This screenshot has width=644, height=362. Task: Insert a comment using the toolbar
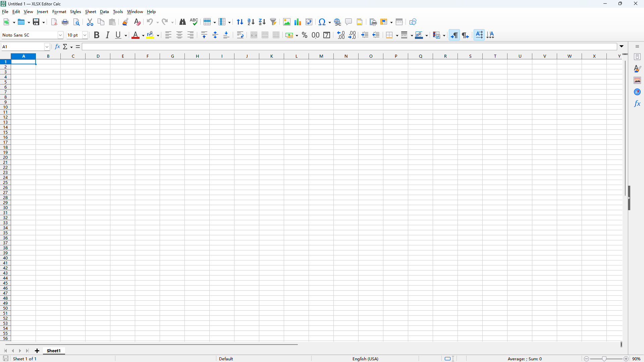pyautogui.click(x=348, y=22)
